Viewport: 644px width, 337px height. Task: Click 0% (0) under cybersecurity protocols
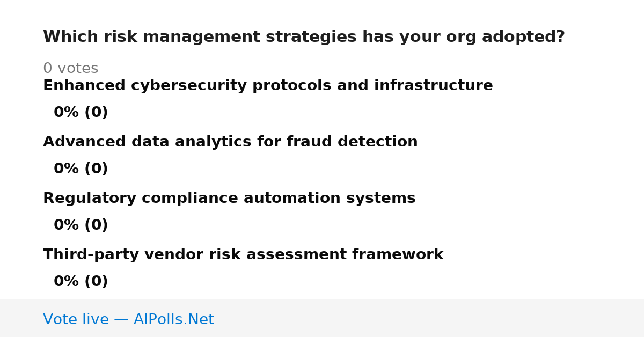(80, 113)
